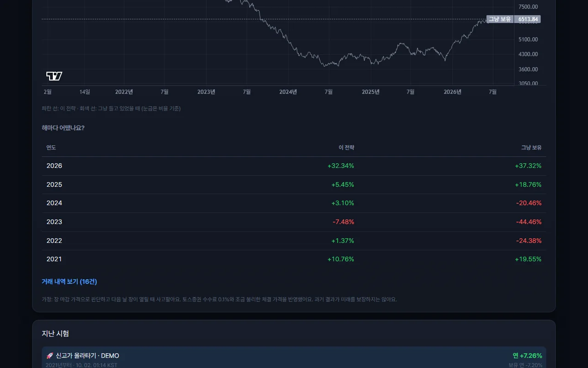Click the 지난 시험 section heading
Screen dimensions: 588x368
click(56, 333)
